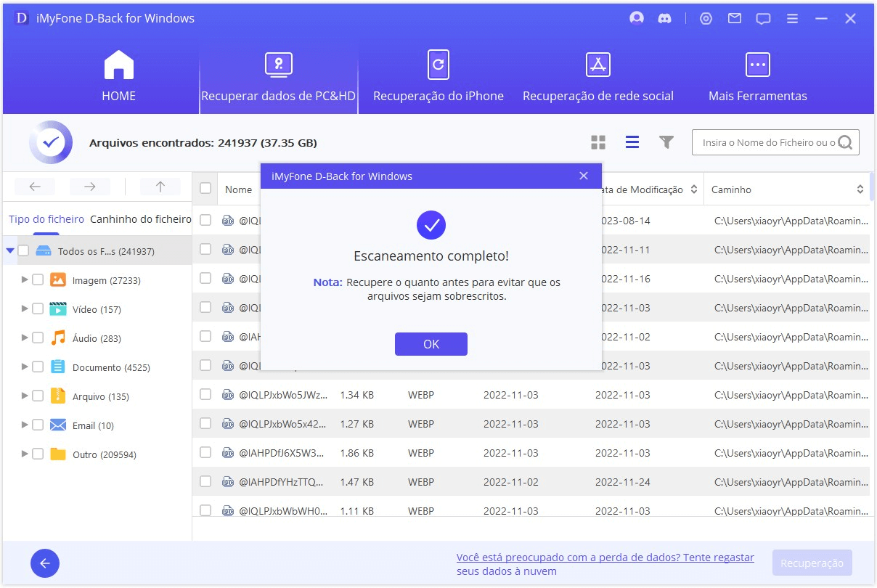Image resolution: width=877 pixels, height=588 pixels.
Task: Click the file list vertical scrollbar
Action: click(x=871, y=186)
